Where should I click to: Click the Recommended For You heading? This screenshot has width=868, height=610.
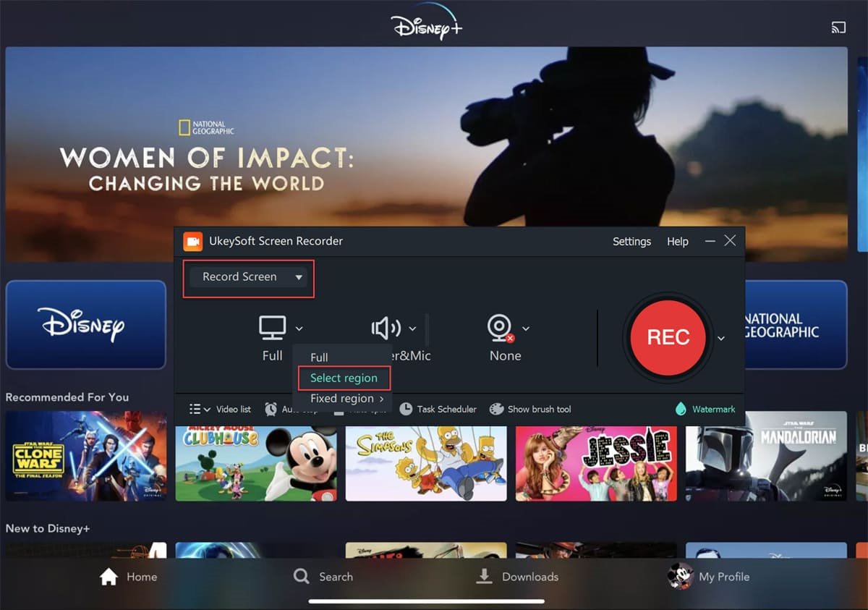pos(67,397)
